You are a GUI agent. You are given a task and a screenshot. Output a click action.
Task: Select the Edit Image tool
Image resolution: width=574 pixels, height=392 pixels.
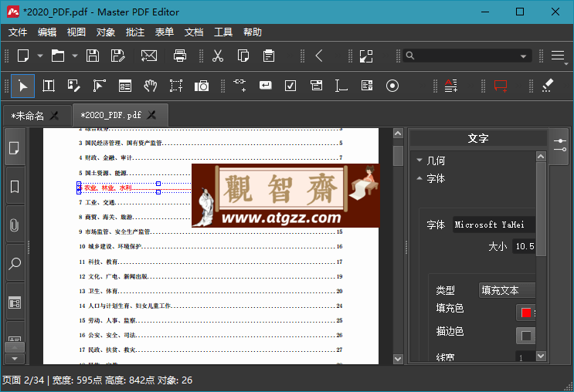pyautogui.click(x=74, y=86)
